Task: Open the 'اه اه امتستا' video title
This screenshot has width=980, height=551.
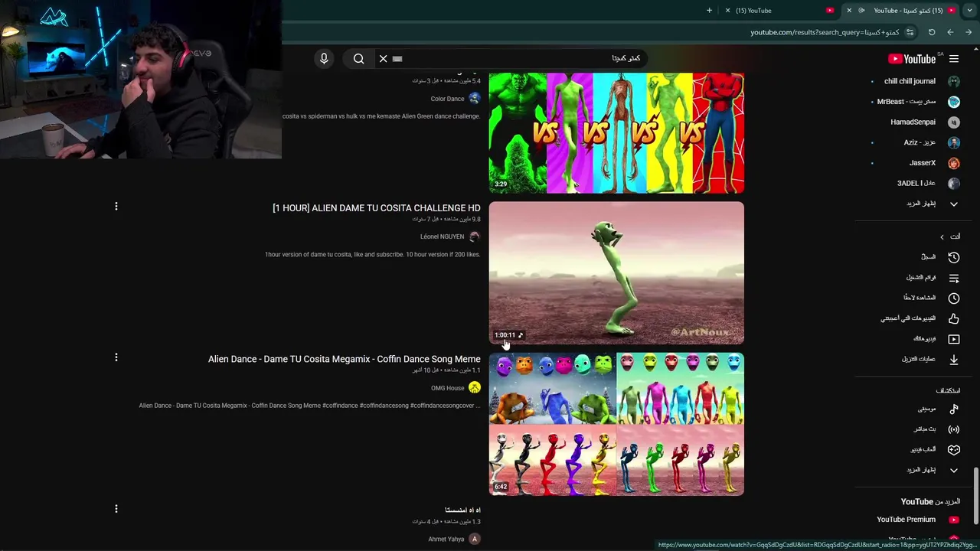Action: pos(462,510)
